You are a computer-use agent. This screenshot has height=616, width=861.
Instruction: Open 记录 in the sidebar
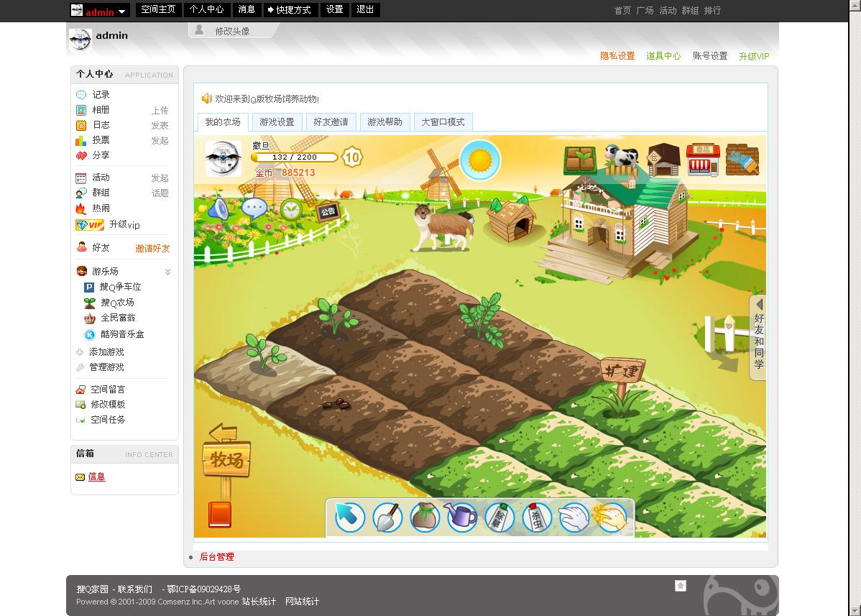click(x=101, y=94)
